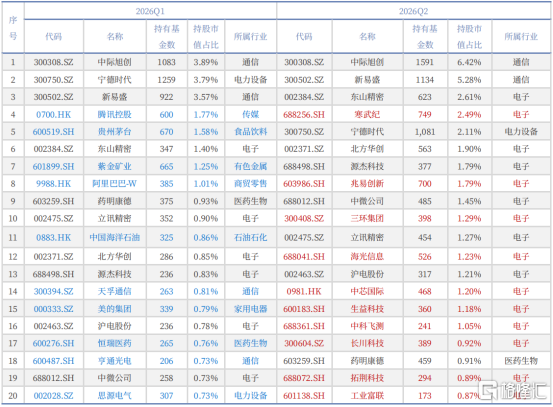Viewport: 553px width, 407px height.
Task: Click stock code 0700.HK
Action: point(54,115)
